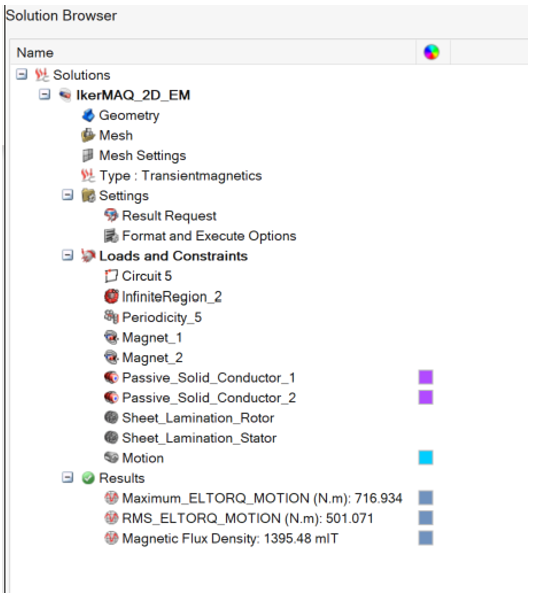Viewport: 541px width, 601px height.
Task: Click the color wheel column header
Action: coord(431,52)
